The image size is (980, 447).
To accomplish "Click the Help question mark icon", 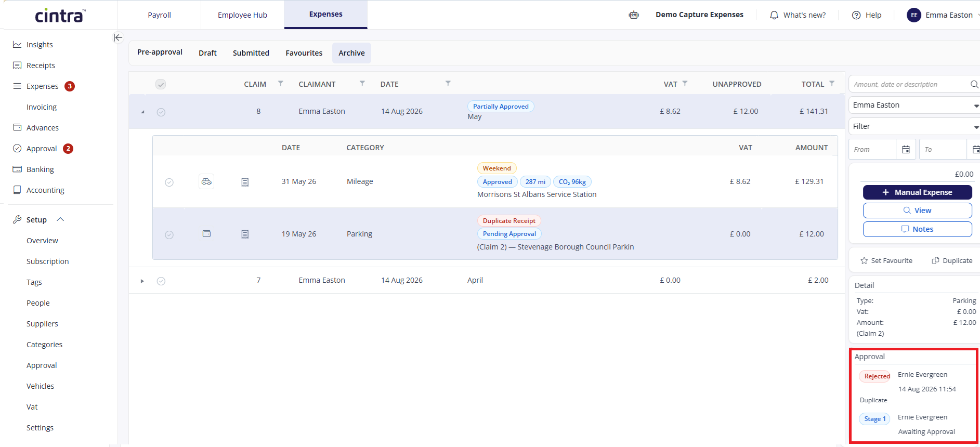I will click(x=856, y=15).
